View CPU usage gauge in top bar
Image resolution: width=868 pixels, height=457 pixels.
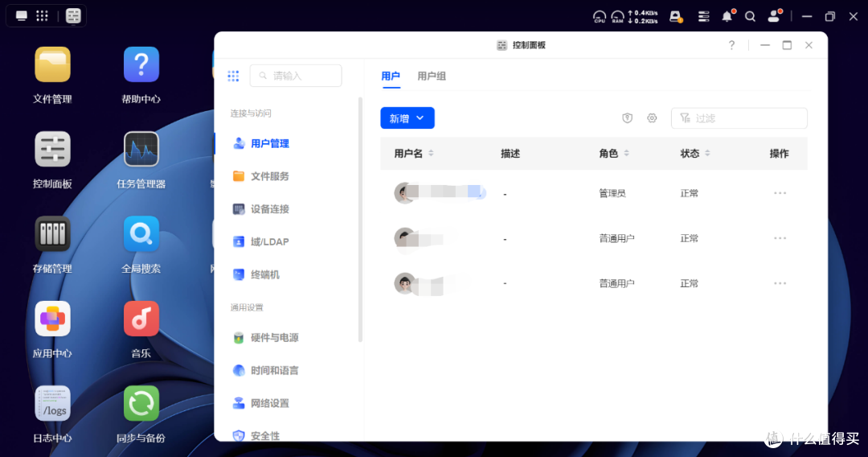[600, 17]
